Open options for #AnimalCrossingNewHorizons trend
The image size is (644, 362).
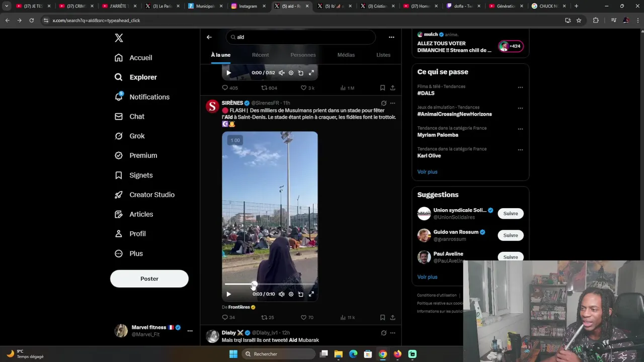tap(520, 108)
